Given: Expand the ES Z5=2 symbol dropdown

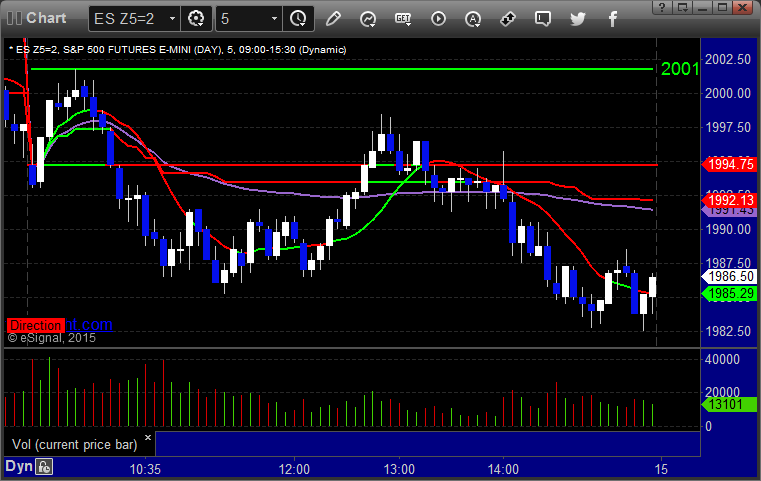Looking at the screenshot, I should pos(172,18).
